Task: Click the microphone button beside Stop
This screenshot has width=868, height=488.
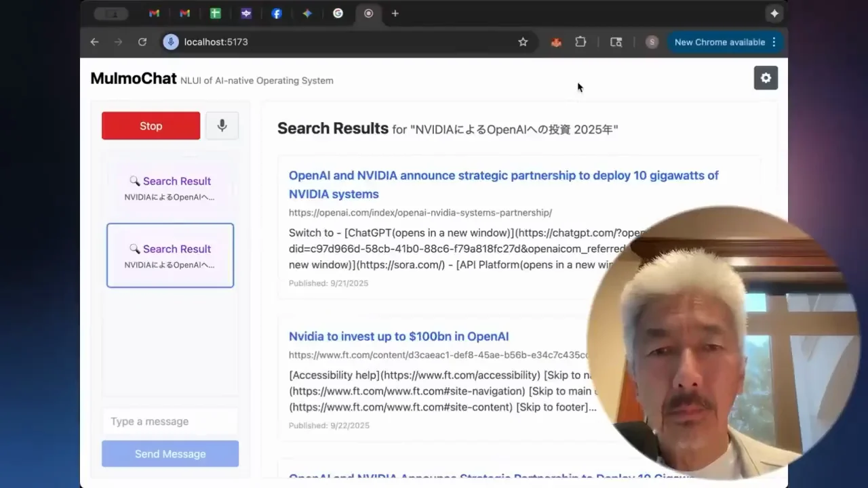Action: coord(222,126)
